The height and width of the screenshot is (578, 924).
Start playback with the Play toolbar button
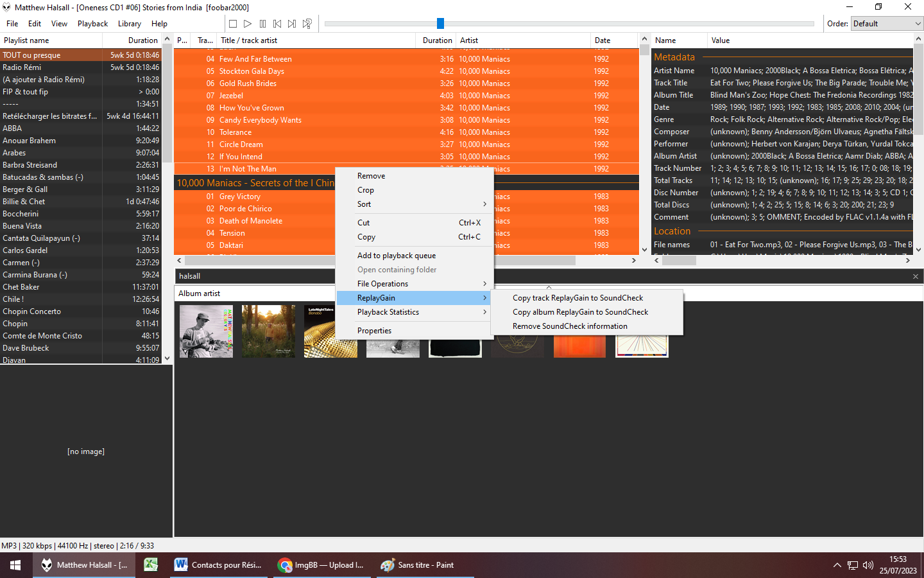[248, 24]
